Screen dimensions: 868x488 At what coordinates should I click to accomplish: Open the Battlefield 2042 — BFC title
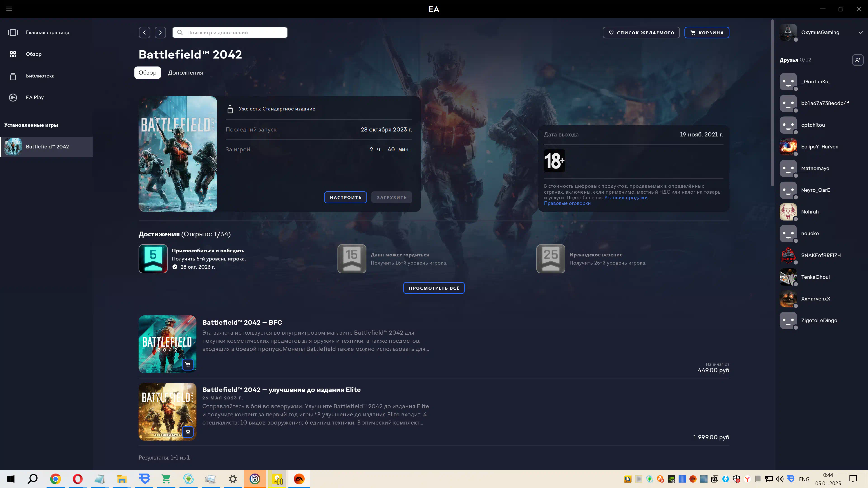coord(242,323)
